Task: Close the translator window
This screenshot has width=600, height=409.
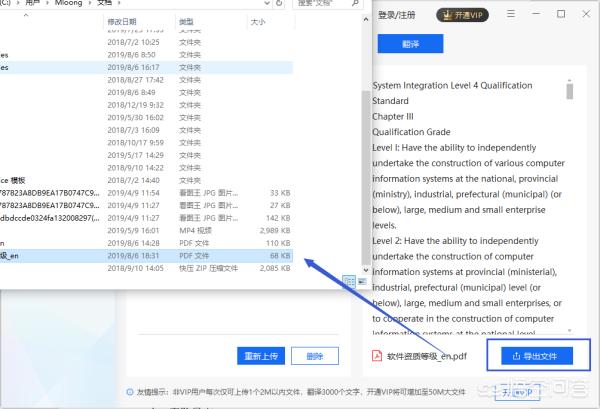Action: coord(586,14)
